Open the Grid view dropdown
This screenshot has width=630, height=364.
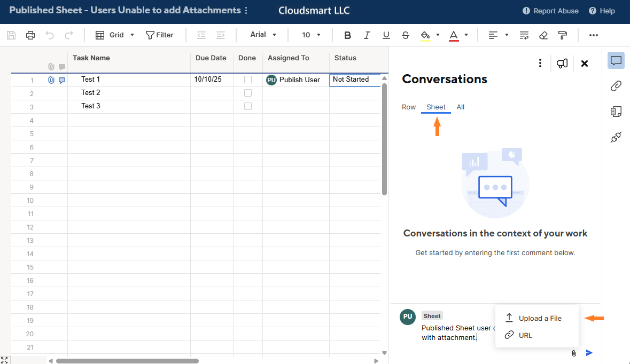pos(115,35)
